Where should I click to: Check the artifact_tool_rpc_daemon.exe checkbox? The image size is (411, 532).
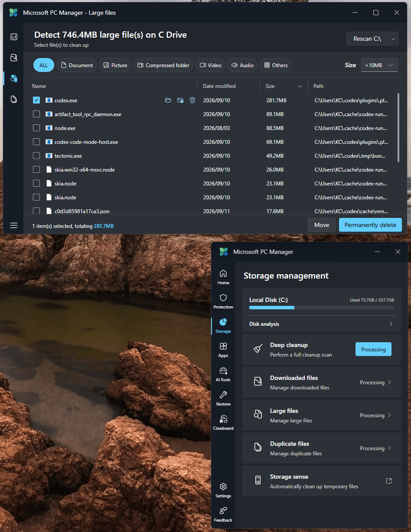pos(36,114)
